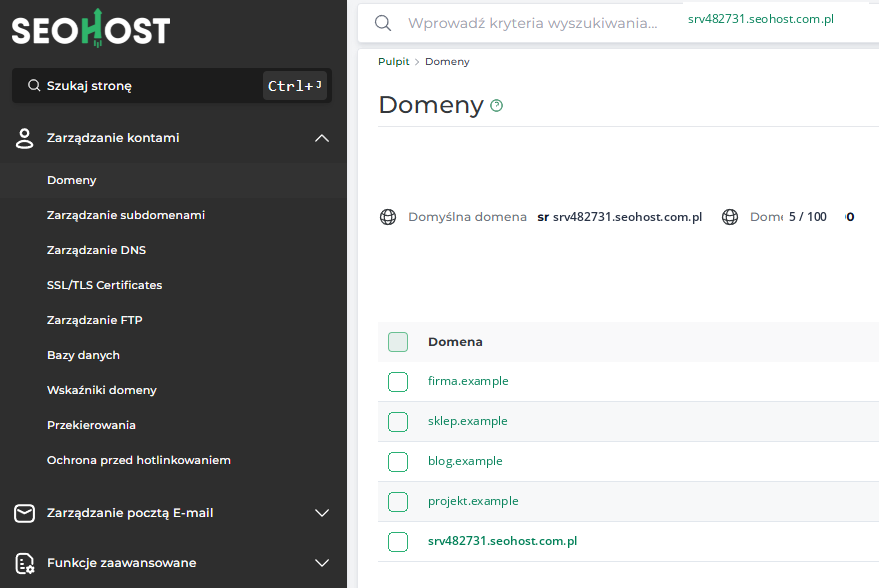Click the Funkcje zaawansowane label
This screenshot has width=879, height=588.
[122, 563]
